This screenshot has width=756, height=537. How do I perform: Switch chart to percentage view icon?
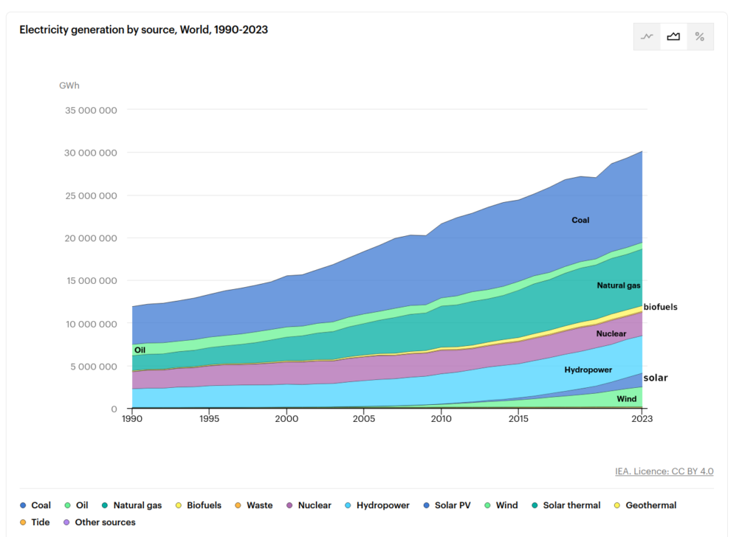pyautogui.click(x=700, y=37)
